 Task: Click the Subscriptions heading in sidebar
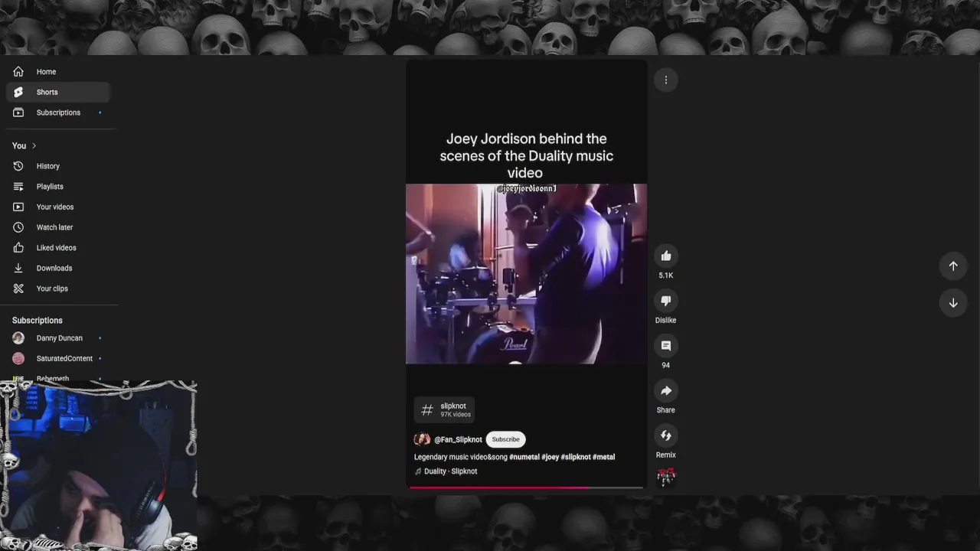(38, 321)
